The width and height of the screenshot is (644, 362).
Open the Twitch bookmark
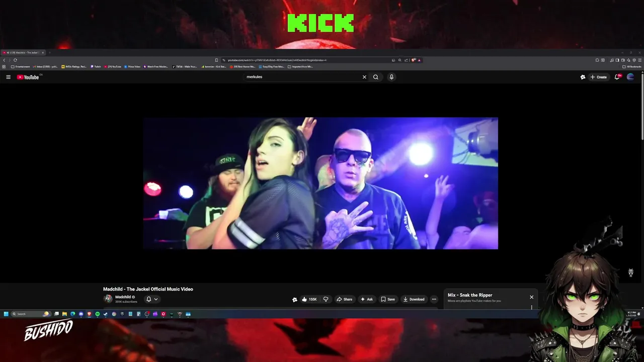coord(96,66)
